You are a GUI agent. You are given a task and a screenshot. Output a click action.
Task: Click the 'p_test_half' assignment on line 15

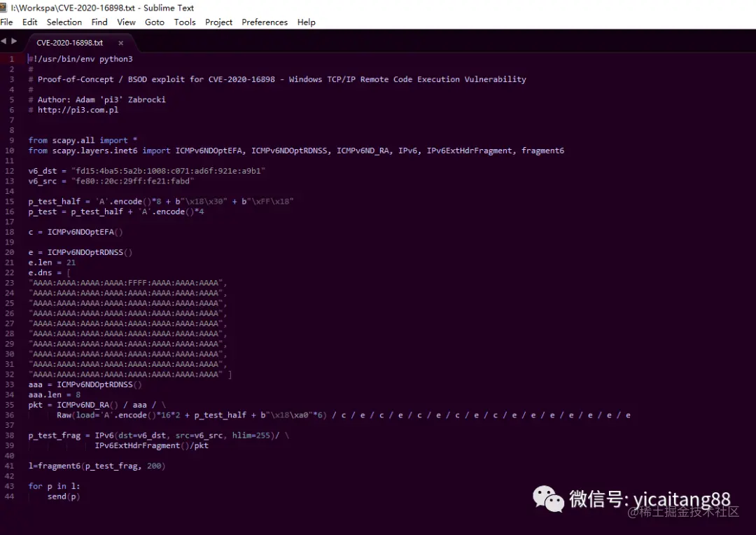pyautogui.click(x=161, y=201)
